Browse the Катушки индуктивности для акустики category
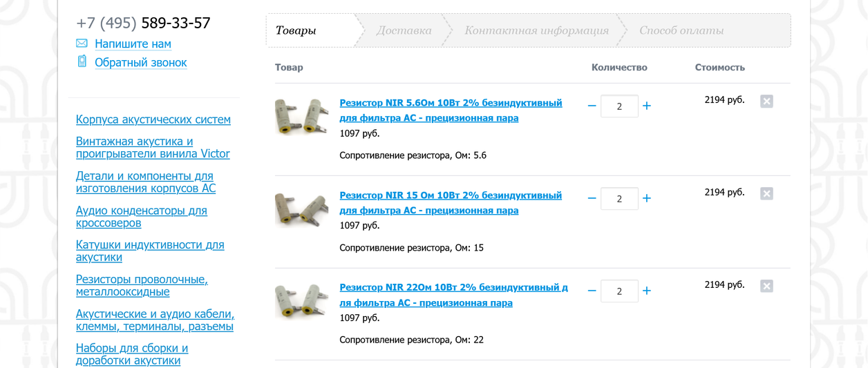The height and width of the screenshot is (368, 868). click(x=149, y=251)
